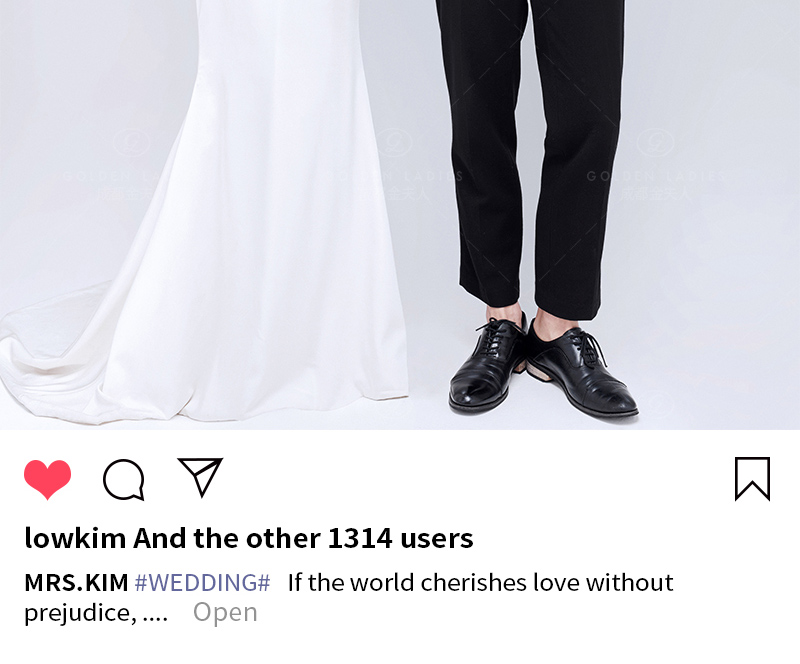Image resolution: width=800 pixels, height=664 pixels.
Task: Open lowkim's profile from the likes line
Action: [x=75, y=538]
